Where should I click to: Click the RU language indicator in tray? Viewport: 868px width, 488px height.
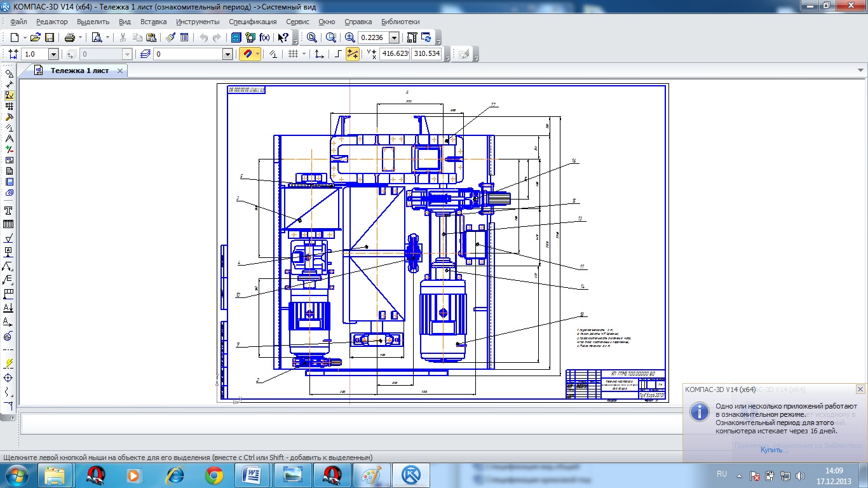pos(722,475)
